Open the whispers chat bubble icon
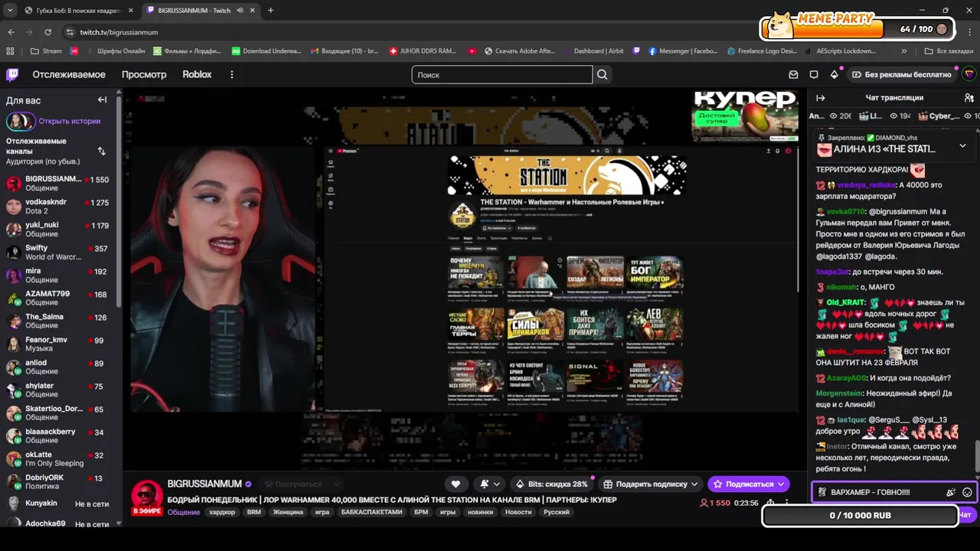Image resolution: width=980 pixels, height=551 pixels. [x=814, y=74]
